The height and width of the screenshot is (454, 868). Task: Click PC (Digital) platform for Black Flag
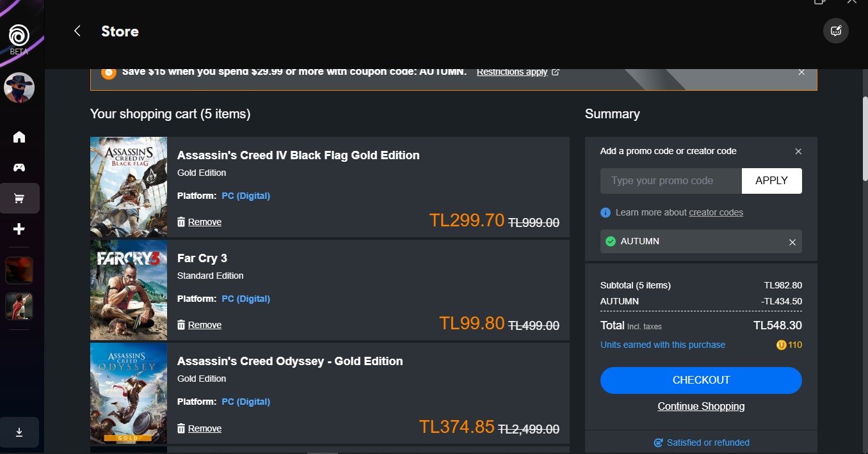[246, 196]
